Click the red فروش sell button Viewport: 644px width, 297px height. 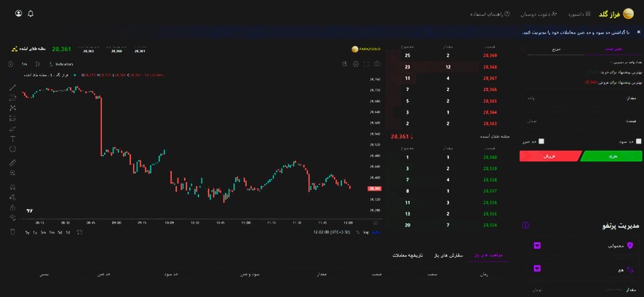coord(550,156)
